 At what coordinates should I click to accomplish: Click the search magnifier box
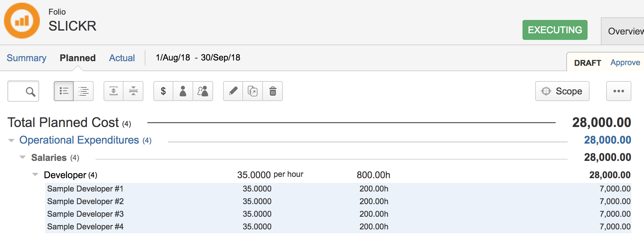(x=23, y=91)
